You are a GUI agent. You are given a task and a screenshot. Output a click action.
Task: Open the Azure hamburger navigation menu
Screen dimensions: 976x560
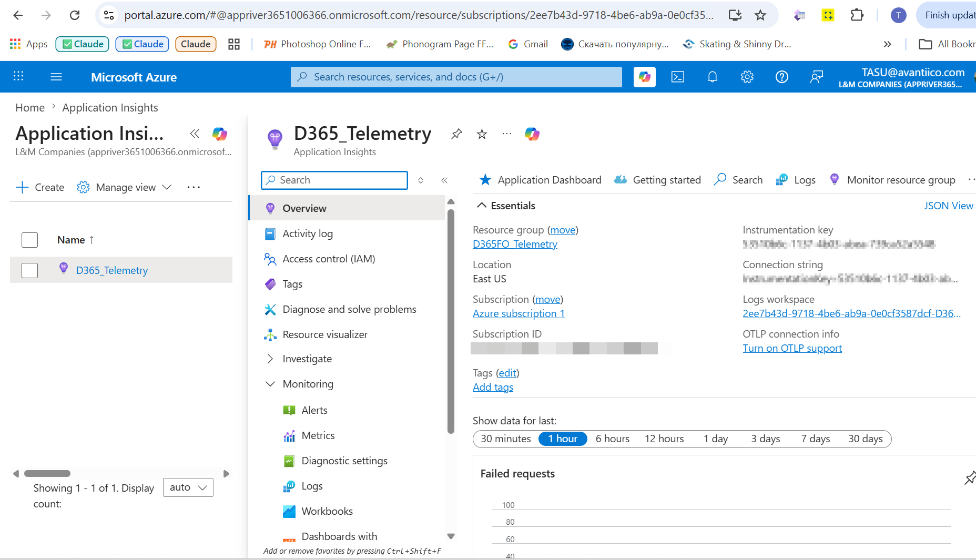tap(56, 77)
